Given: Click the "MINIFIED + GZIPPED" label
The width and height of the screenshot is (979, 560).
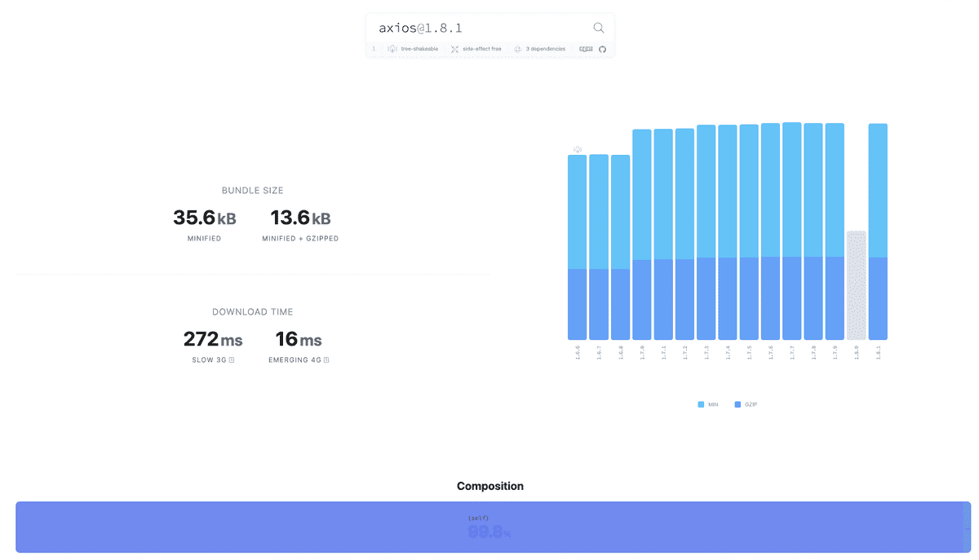Looking at the screenshot, I should click(x=300, y=239).
